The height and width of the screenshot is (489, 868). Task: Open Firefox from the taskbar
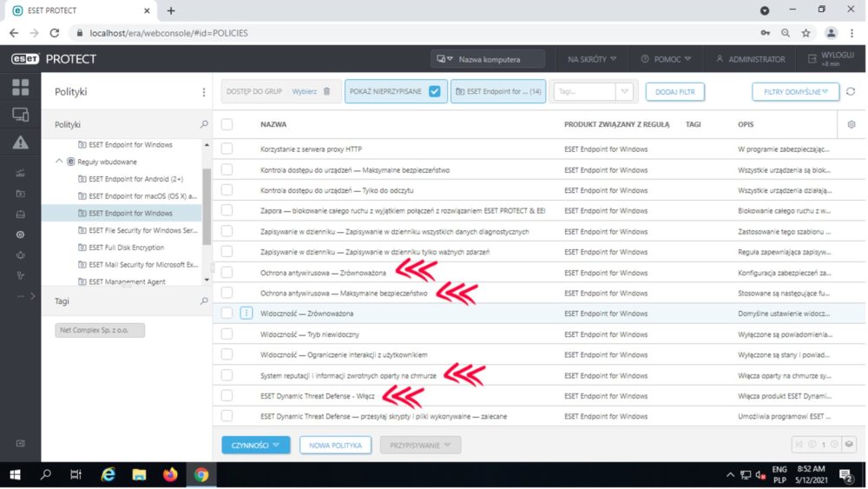coord(170,474)
